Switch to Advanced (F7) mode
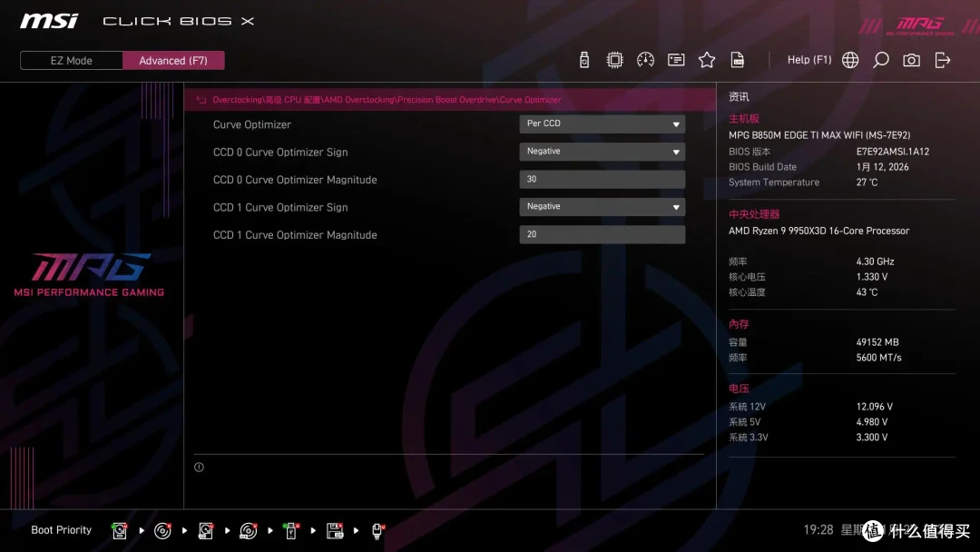Viewport: 980px width, 552px height. 173,61
